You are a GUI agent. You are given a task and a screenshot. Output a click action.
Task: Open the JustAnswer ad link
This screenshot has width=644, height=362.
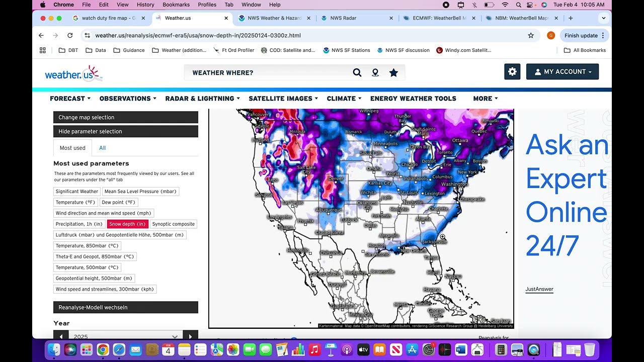pyautogui.click(x=539, y=289)
